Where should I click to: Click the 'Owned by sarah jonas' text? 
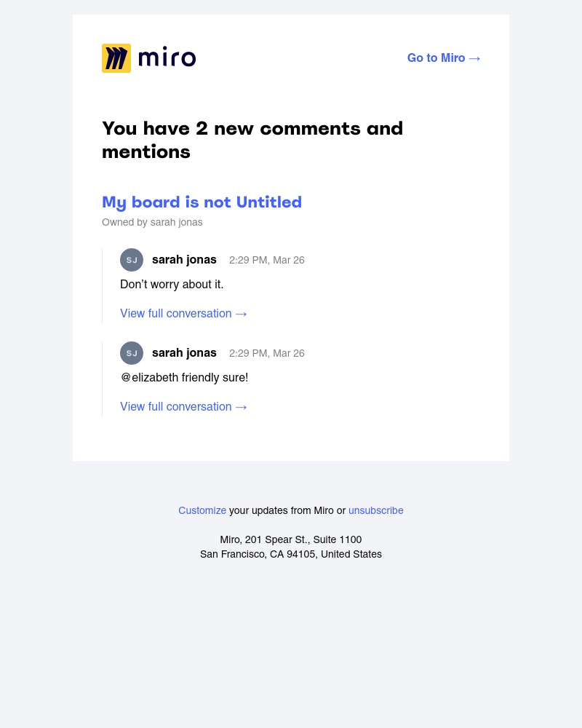click(x=152, y=223)
